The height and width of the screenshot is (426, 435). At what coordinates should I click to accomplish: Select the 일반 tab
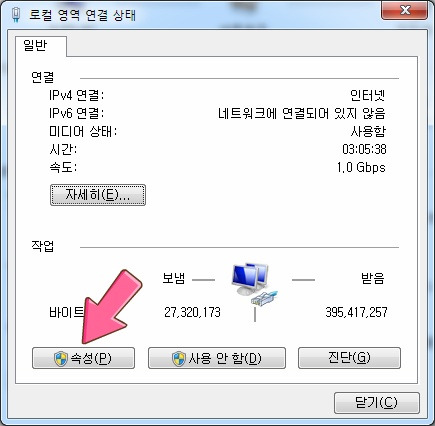coord(36,45)
